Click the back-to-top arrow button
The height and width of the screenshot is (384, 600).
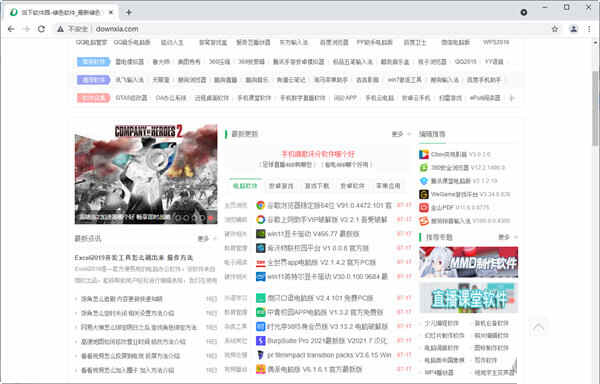(x=538, y=327)
